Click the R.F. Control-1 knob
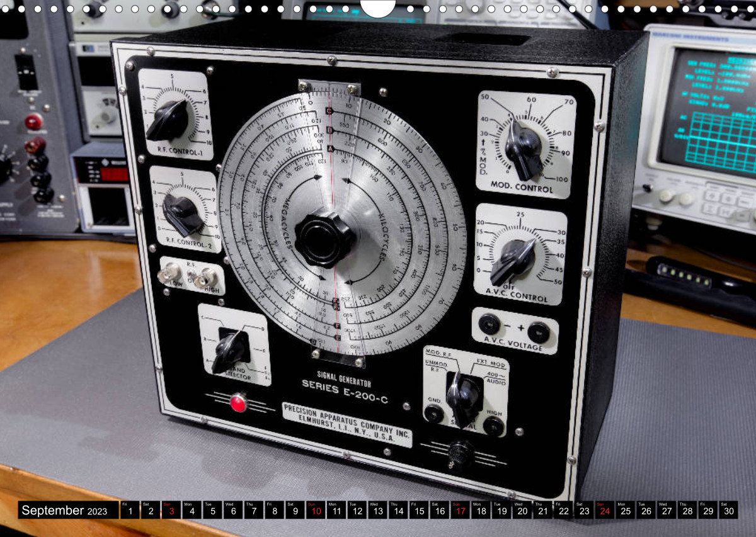Image resolution: width=756 pixels, height=537 pixels. [167, 119]
